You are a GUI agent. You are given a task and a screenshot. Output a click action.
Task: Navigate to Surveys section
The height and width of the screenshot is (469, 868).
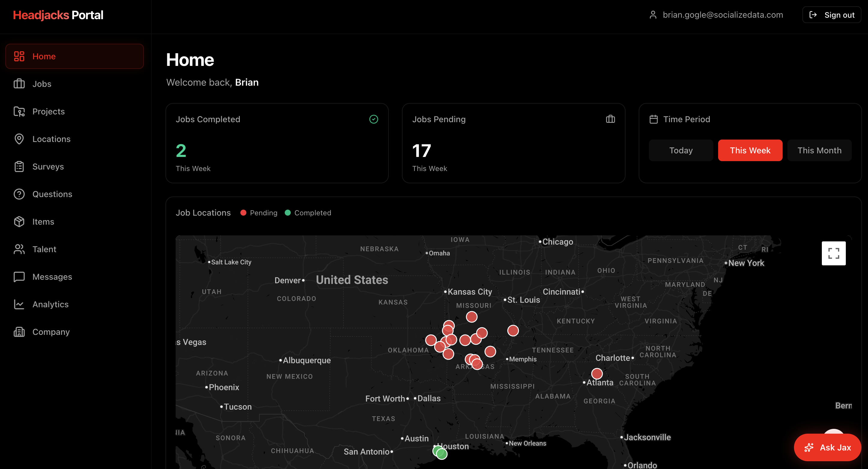(74, 167)
